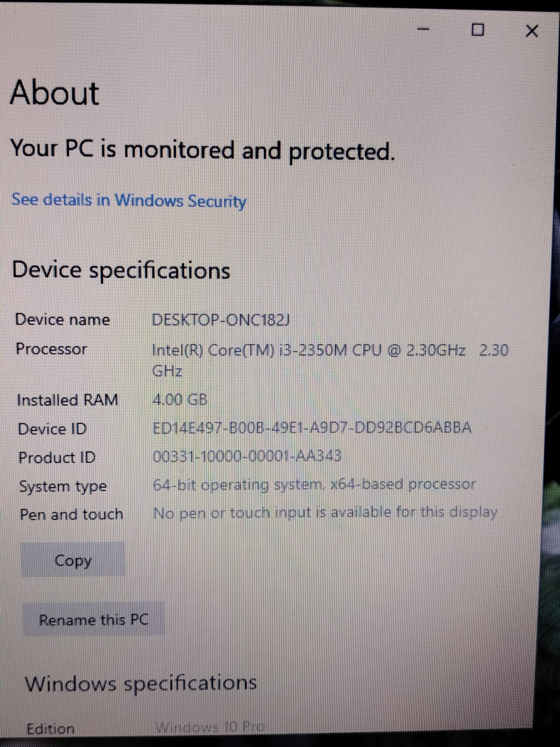The width and height of the screenshot is (560, 747).
Task: Maximize the Settings window
Action: pyautogui.click(x=477, y=31)
